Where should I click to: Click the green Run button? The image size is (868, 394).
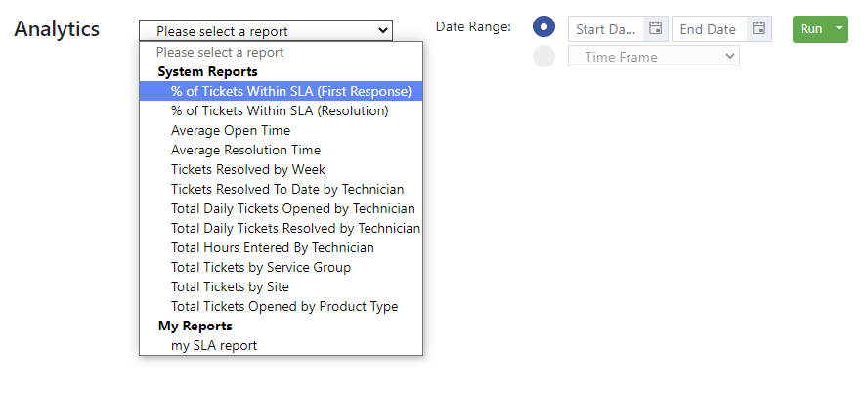[811, 28]
